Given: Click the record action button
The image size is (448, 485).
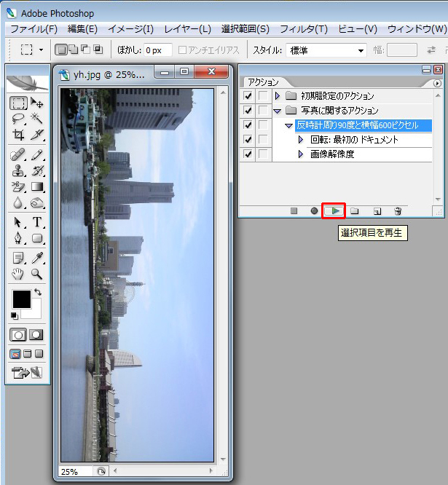Looking at the screenshot, I should pyautogui.click(x=314, y=211).
